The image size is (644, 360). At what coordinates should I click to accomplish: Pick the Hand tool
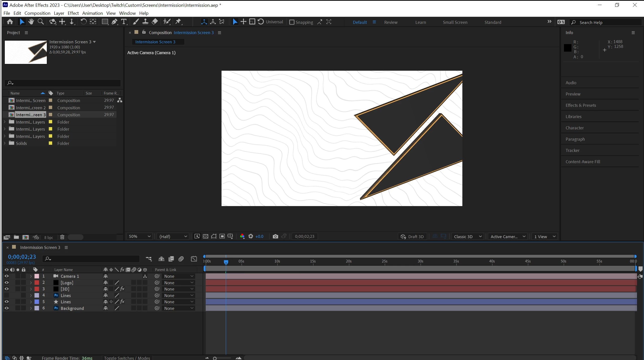(x=31, y=22)
